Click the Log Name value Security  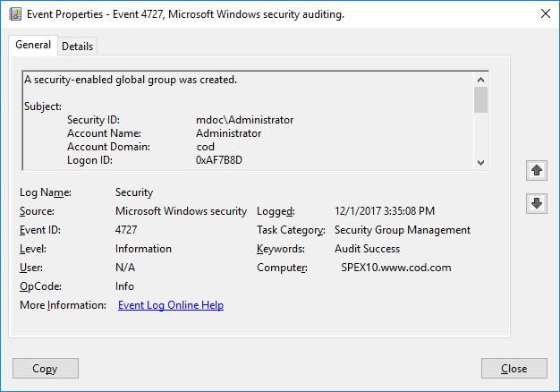pyautogui.click(x=134, y=192)
